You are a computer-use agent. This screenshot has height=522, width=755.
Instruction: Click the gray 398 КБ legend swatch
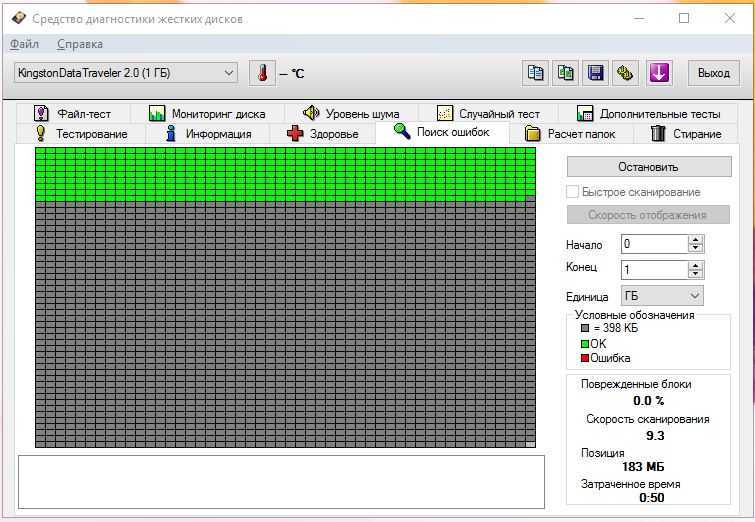(x=585, y=328)
